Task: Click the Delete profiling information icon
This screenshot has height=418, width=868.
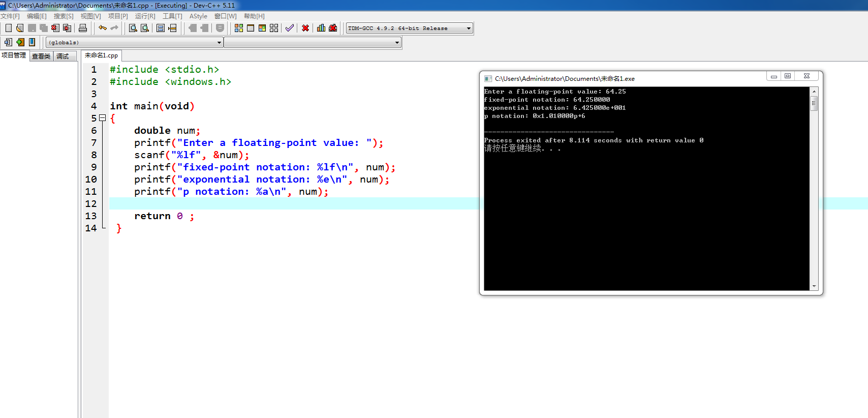Action: [333, 28]
